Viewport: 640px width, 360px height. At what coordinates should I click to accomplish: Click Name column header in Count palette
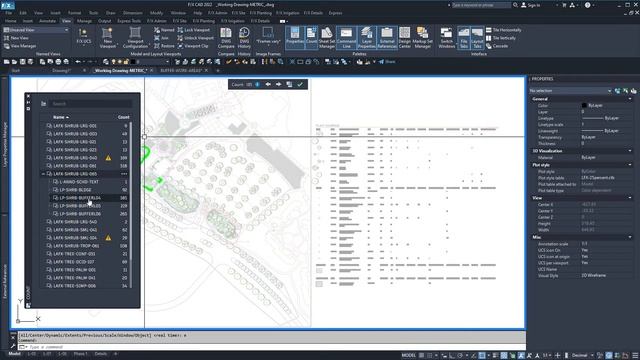tap(61, 117)
